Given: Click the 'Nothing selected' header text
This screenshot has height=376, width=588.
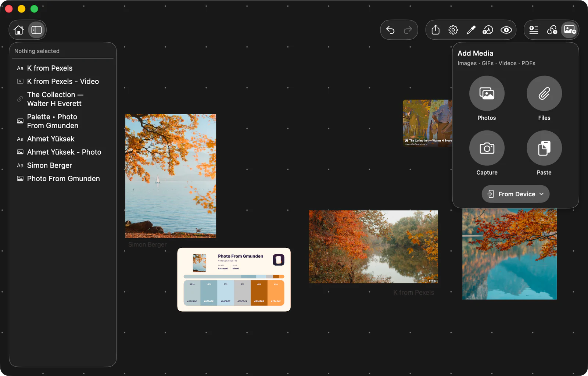Looking at the screenshot, I should (37, 51).
